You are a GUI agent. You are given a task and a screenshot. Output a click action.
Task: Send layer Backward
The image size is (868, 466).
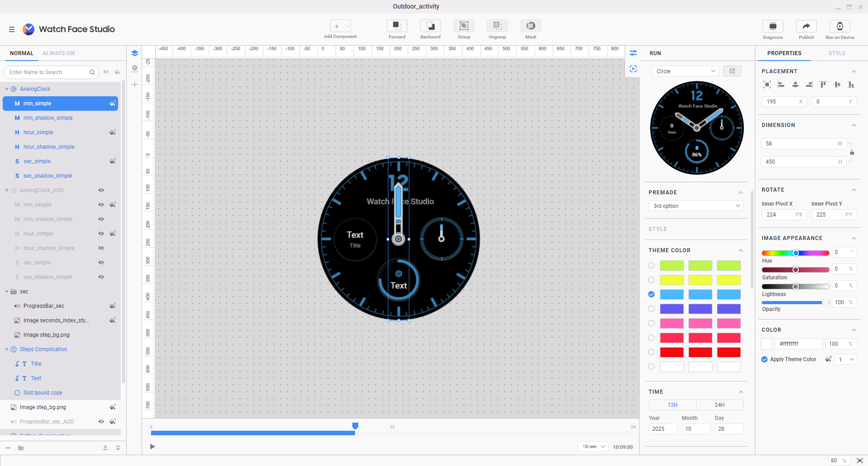tap(430, 26)
